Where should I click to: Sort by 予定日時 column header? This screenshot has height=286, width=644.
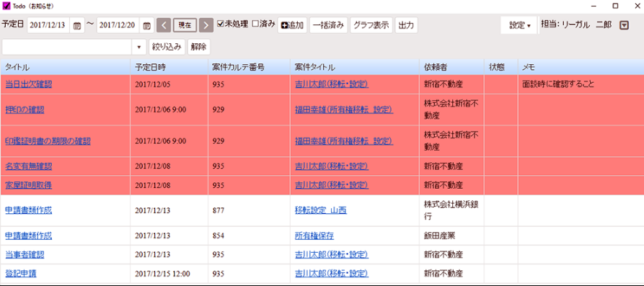[x=169, y=67]
